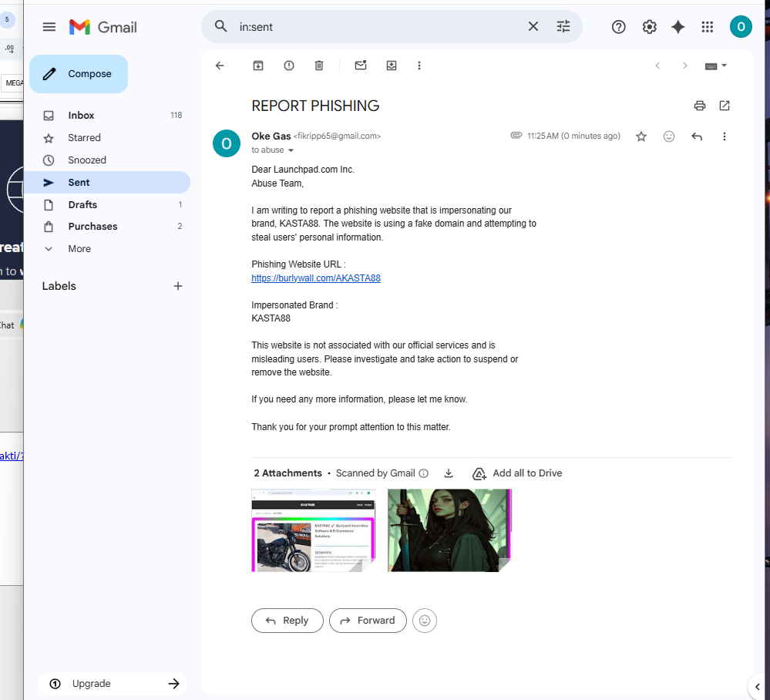Open the Support help icon

pyautogui.click(x=619, y=27)
